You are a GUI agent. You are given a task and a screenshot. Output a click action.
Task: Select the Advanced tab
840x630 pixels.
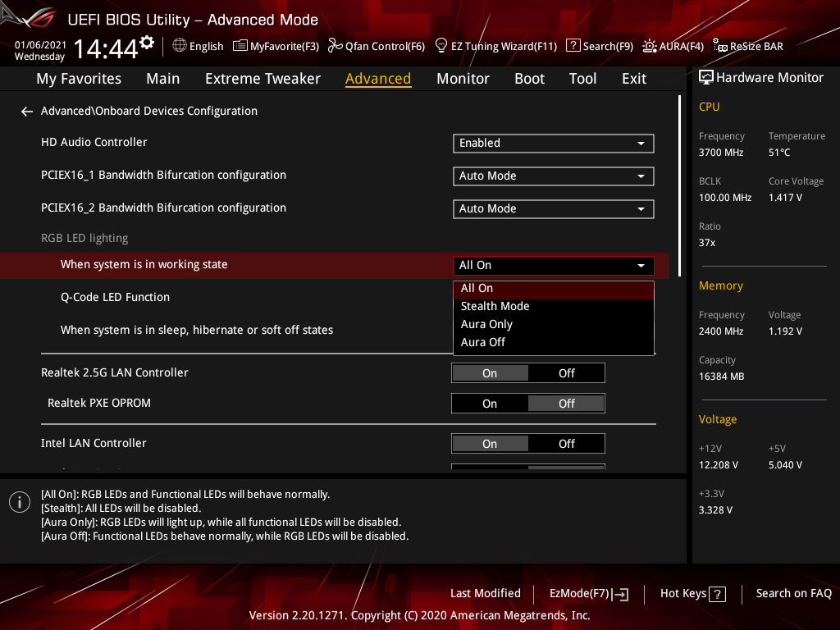click(378, 79)
